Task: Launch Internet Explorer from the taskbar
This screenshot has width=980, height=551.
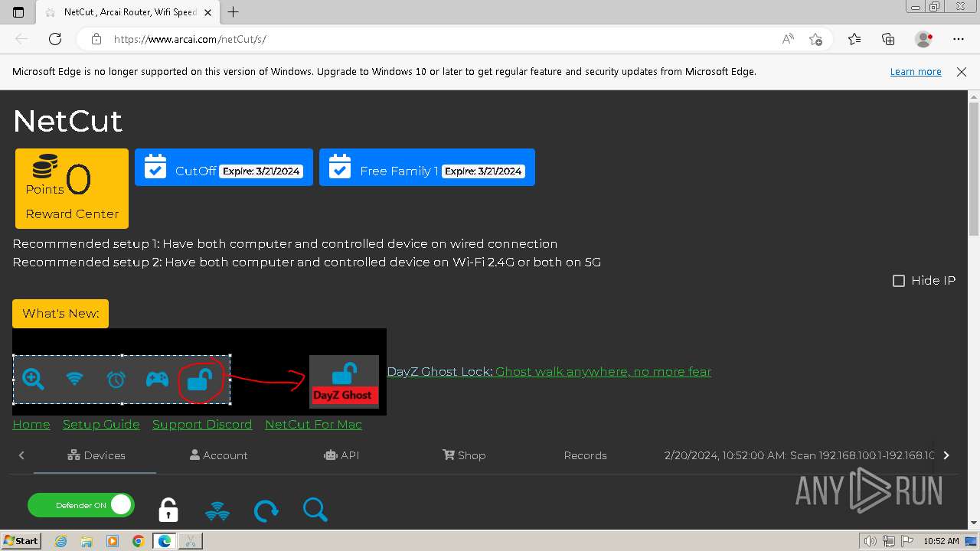Action: click(x=60, y=541)
